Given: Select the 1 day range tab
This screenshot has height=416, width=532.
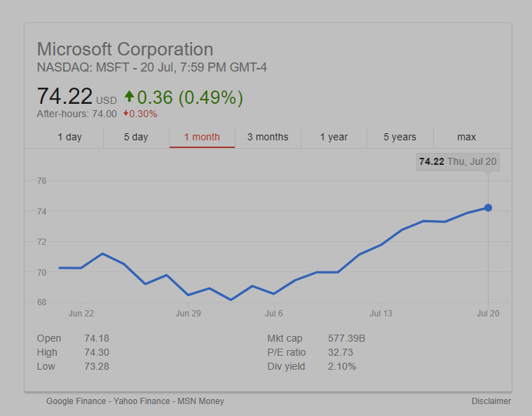Looking at the screenshot, I should click(x=69, y=137).
